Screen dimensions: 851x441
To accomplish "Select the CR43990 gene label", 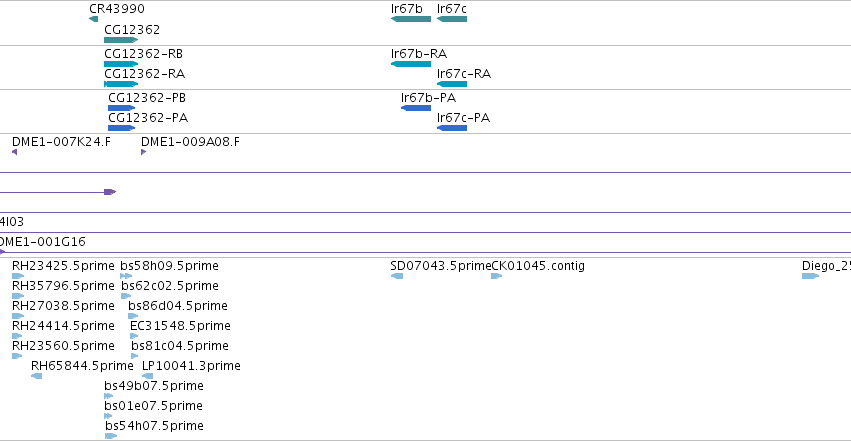I will pyautogui.click(x=117, y=9).
